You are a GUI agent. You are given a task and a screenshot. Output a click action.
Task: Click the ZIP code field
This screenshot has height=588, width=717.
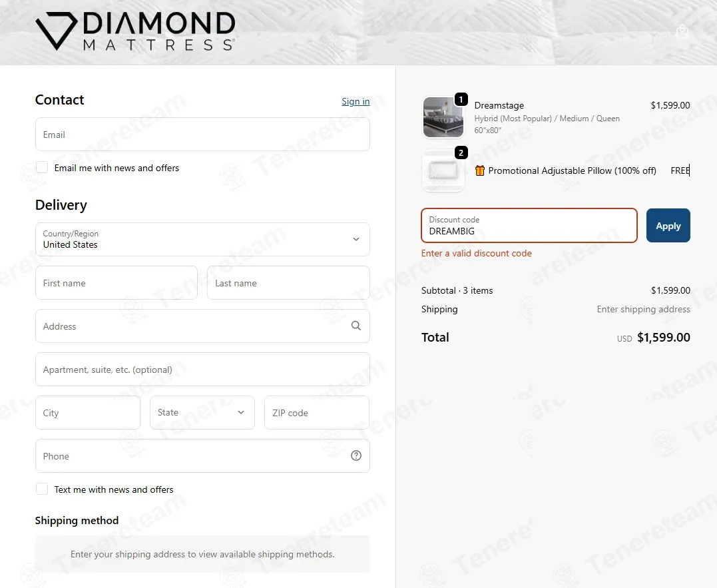coord(317,412)
